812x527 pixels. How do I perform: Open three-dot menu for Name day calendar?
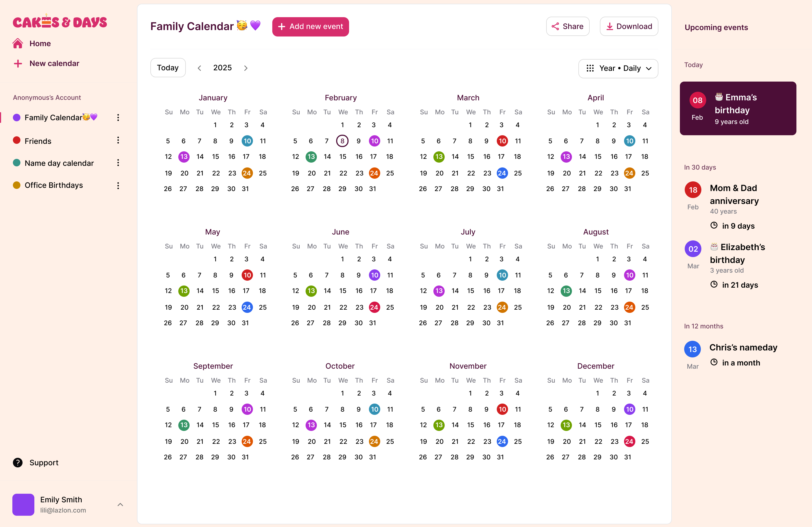pyautogui.click(x=118, y=163)
